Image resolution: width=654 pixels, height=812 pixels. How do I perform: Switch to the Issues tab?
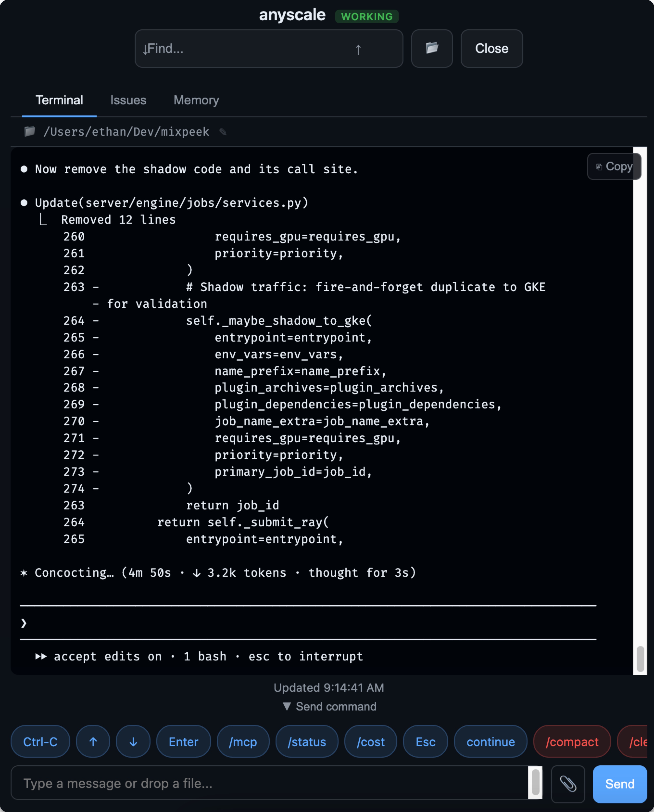click(x=128, y=100)
